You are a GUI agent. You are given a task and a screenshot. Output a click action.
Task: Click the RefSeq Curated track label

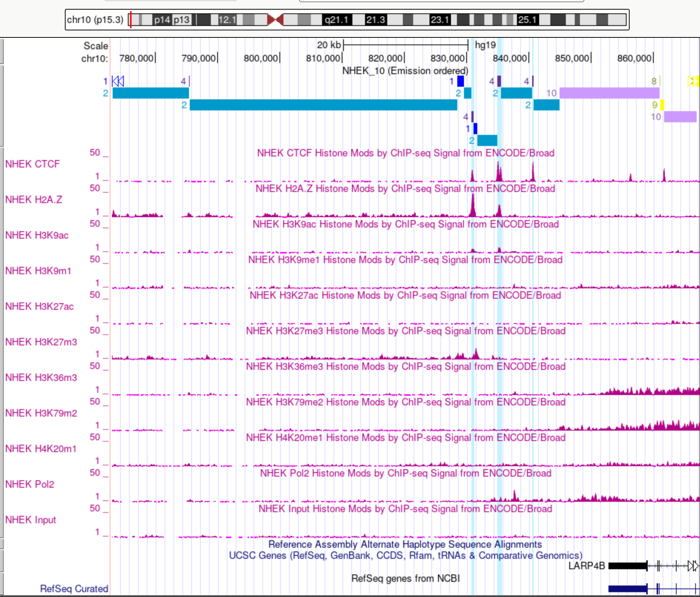(x=74, y=588)
